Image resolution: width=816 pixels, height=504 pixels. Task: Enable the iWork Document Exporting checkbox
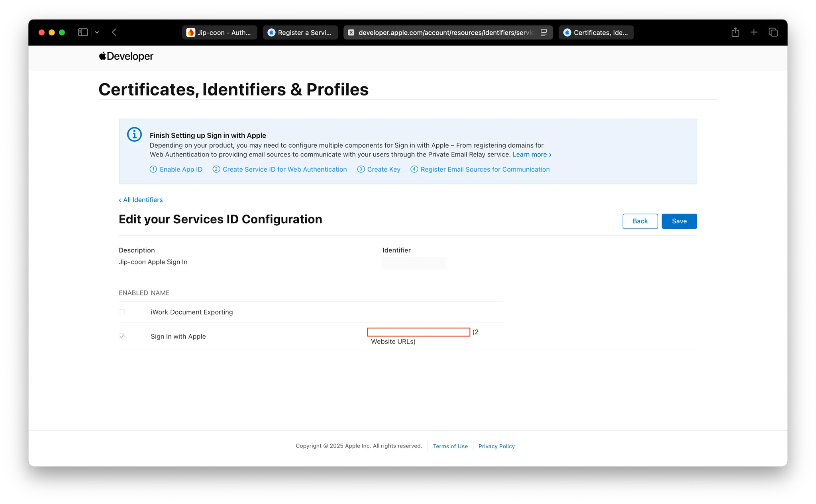coord(122,312)
